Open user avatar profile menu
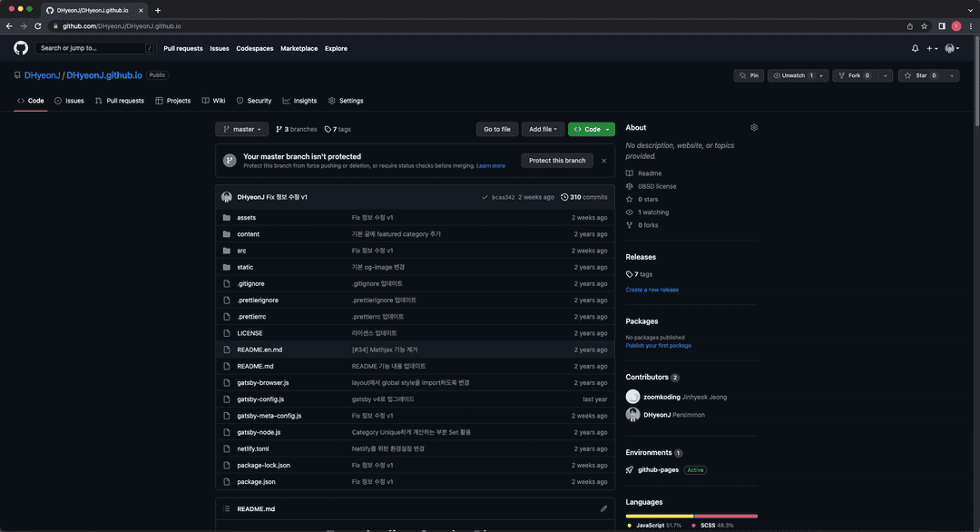Viewport: 980px width, 532px height. (x=951, y=48)
